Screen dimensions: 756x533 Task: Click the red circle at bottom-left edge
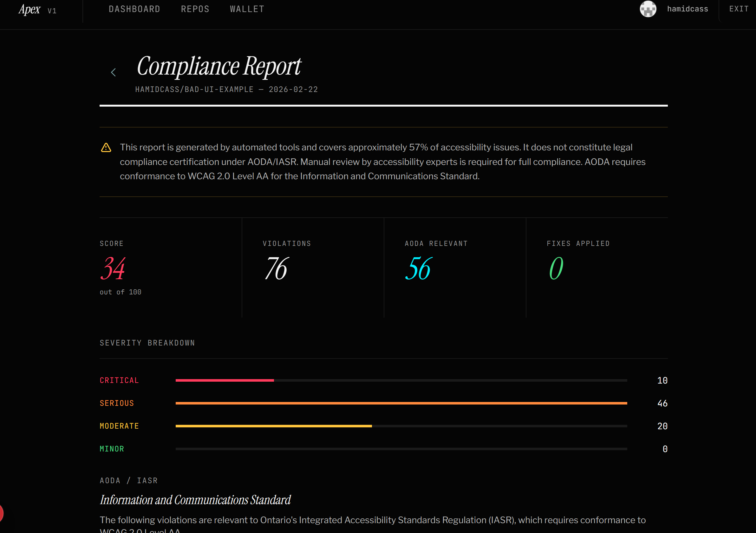click(x=1, y=513)
